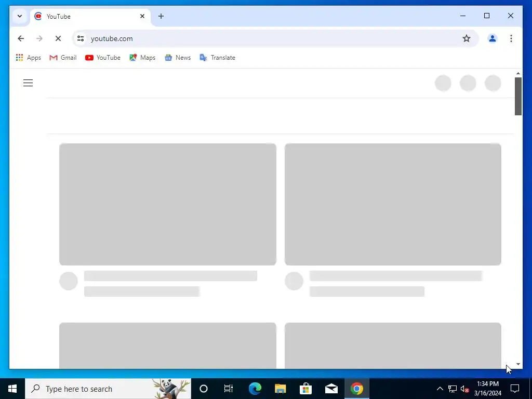Image resolution: width=532 pixels, height=399 pixels.
Task: Open Microsoft Store from the taskbar
Action: [305, 389]
